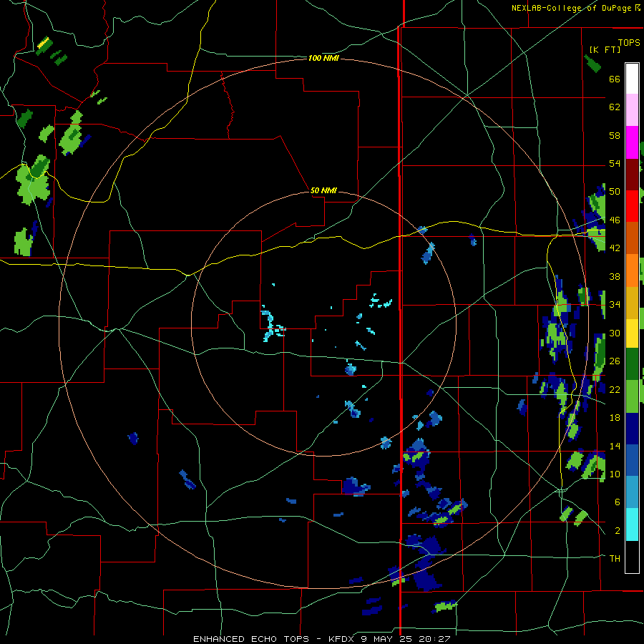Click the 'KFDX' station identifier in caption
Image resolution: width=644 pixels, height=644 pixels.
pyautogui.click(x=343, y=639)
